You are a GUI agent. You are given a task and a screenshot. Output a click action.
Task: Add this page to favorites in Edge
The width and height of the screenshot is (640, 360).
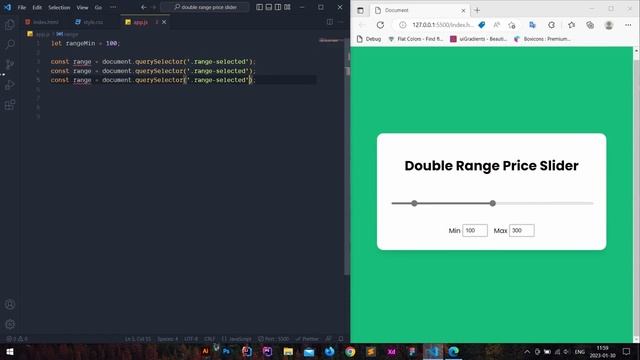pyautogui.click(x=511, y=25)
